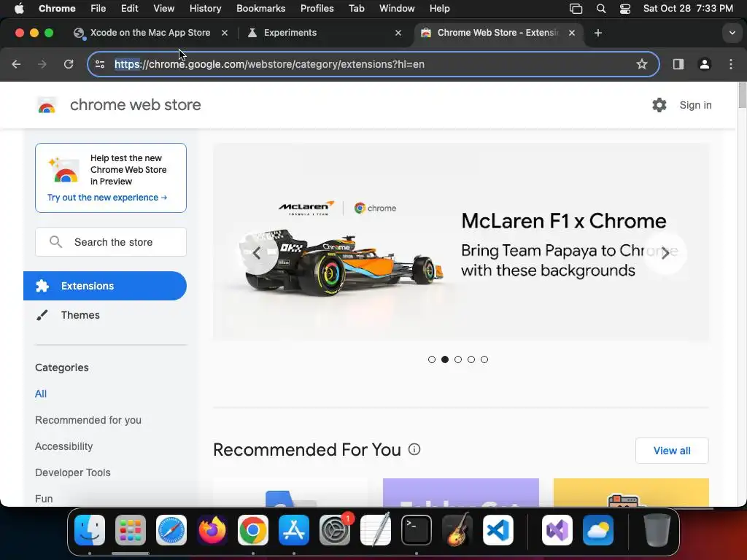Select the fourth carousel dot
Screen dimensions: 747x560
[471, 359]
